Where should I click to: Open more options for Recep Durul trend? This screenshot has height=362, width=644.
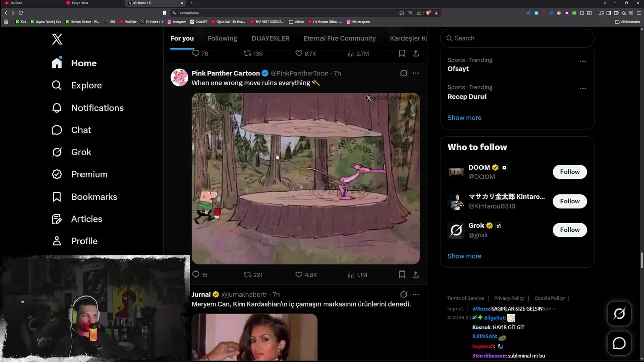point(583,88)
